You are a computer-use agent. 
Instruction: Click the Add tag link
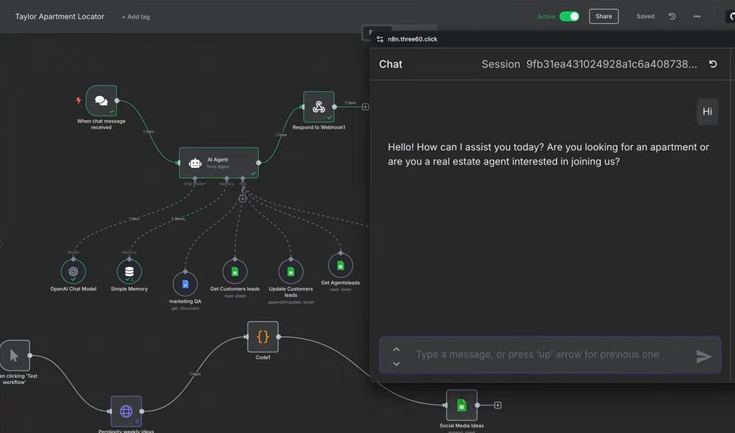136,17
